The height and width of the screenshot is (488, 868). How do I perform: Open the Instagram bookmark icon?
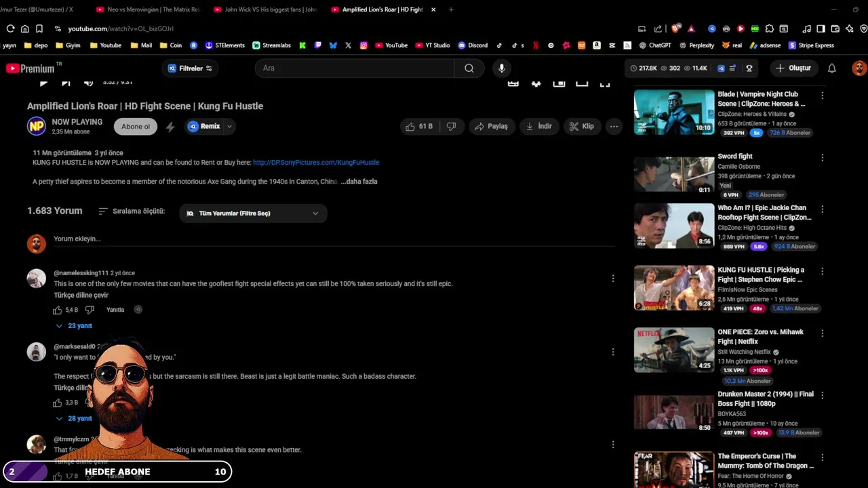(363, 45)
